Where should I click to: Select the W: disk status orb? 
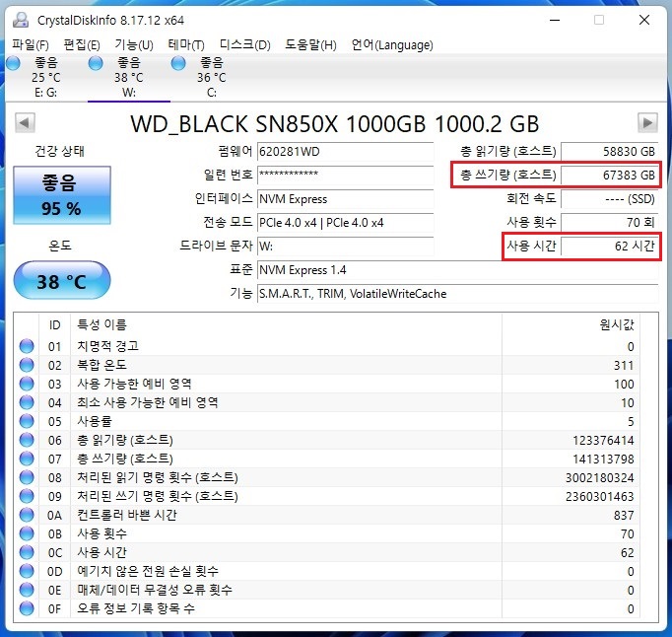coord(96,63)
